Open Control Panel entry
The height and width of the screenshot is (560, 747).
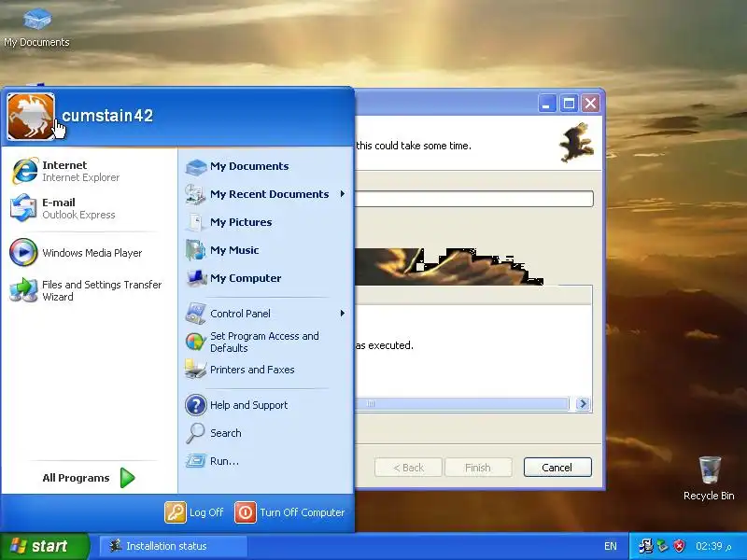tap(266, 314)
